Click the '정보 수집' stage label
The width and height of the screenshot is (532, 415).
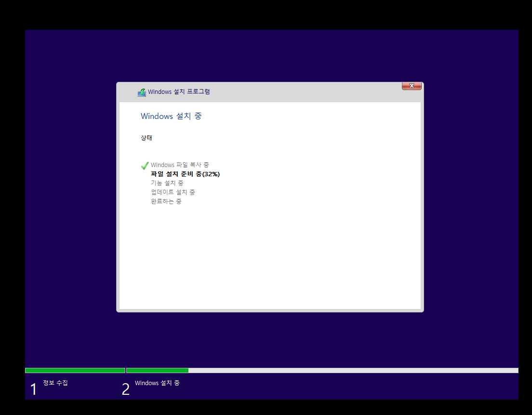55,383
